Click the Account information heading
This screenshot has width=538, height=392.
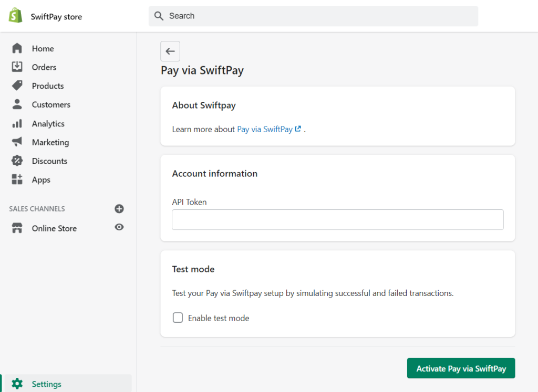(x=215, y=174)
